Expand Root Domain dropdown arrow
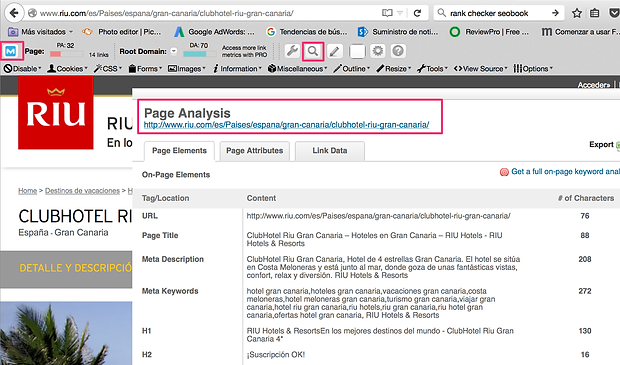This screenshot has height=365, width=620. tap(174, 51)
